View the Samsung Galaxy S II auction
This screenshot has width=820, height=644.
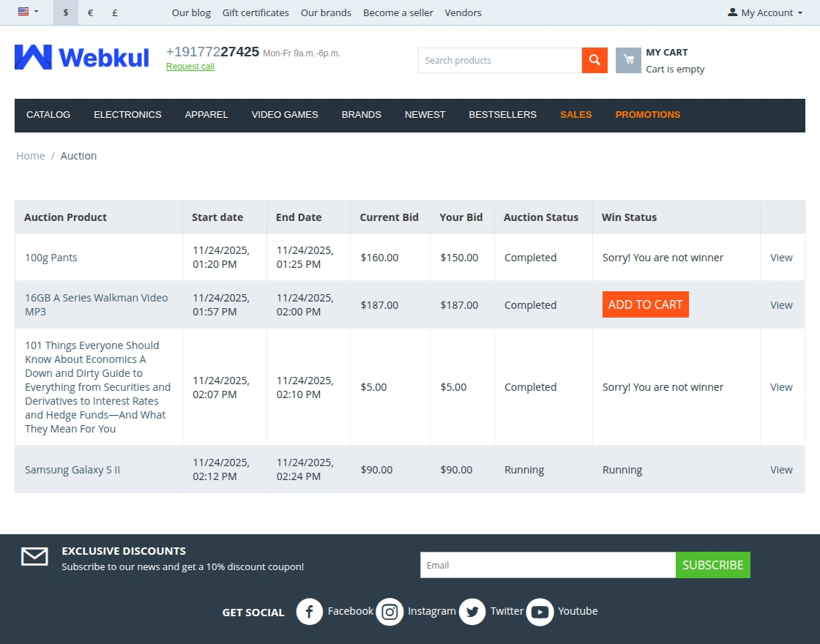pyautogui.click(x=781, y=469)
